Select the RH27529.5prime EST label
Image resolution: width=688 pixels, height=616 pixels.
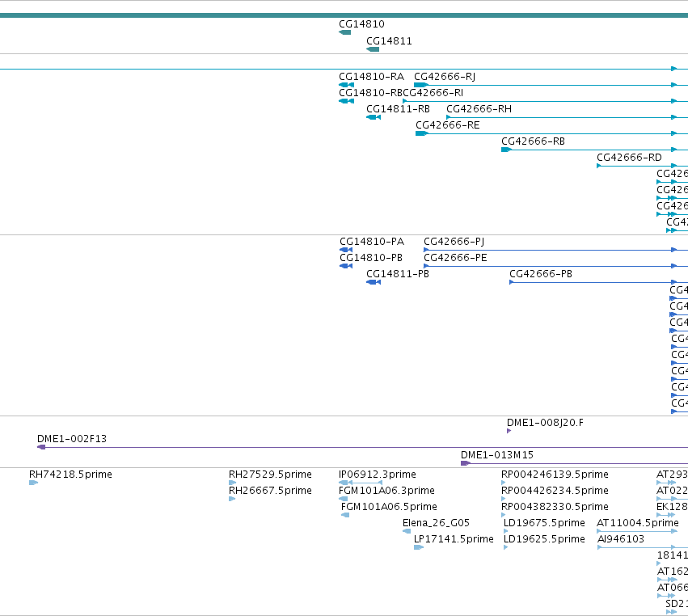tap(270, 475)
